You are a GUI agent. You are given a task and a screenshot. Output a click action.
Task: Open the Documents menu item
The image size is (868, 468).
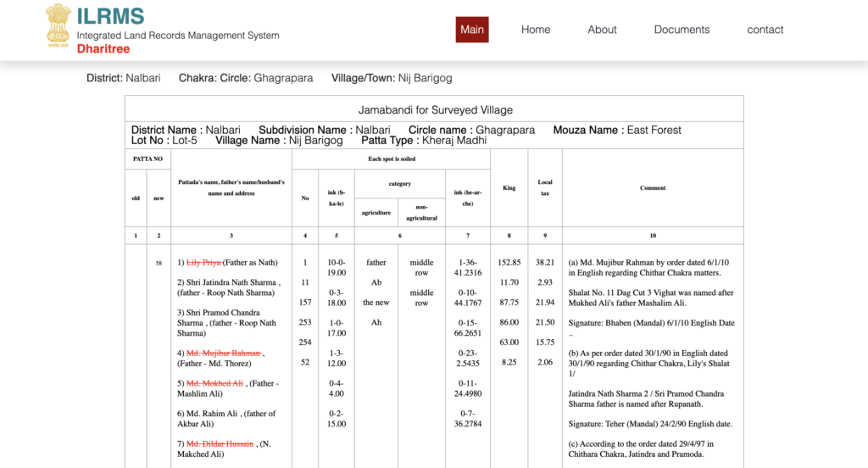coord(682,30)
